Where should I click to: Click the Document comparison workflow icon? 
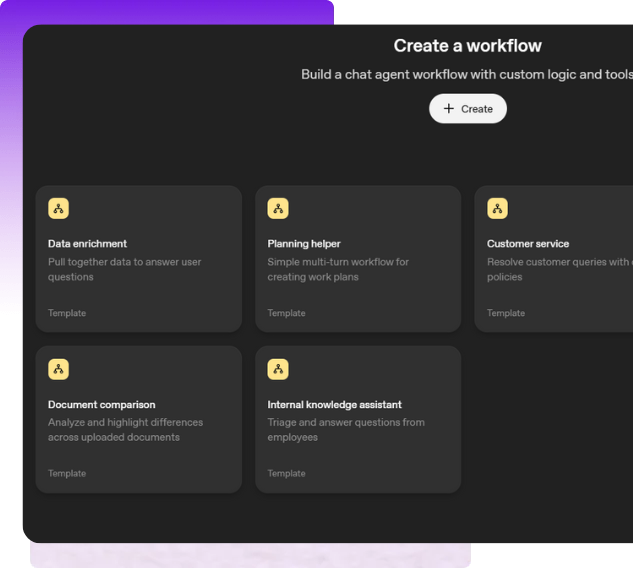pos(58,369)
